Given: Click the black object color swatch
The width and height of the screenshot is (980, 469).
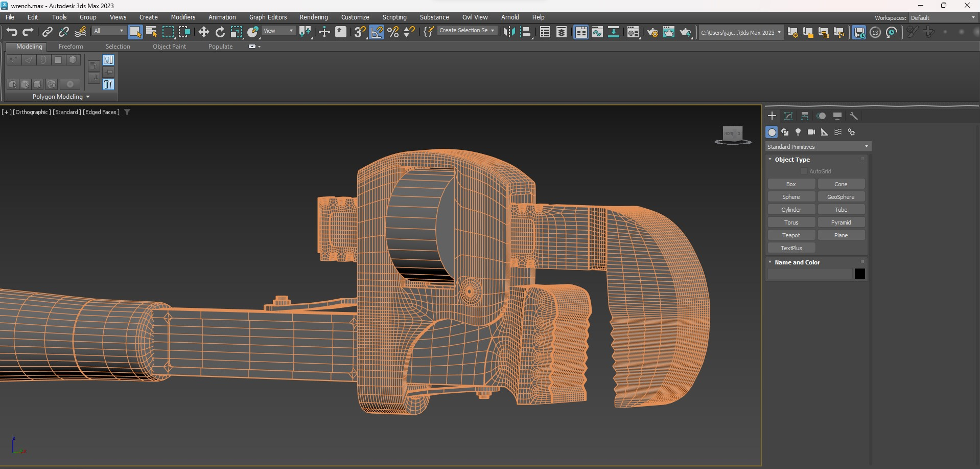Looking at the screenshot, I should (859, 274).
